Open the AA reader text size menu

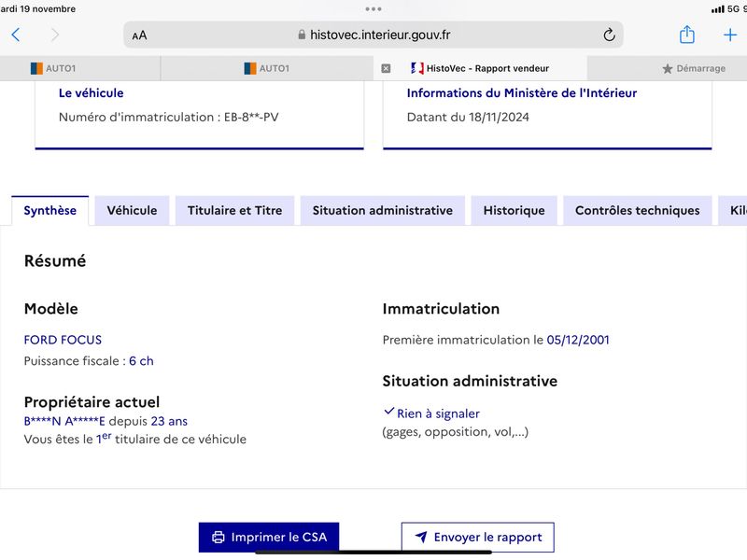click(139, 35)
